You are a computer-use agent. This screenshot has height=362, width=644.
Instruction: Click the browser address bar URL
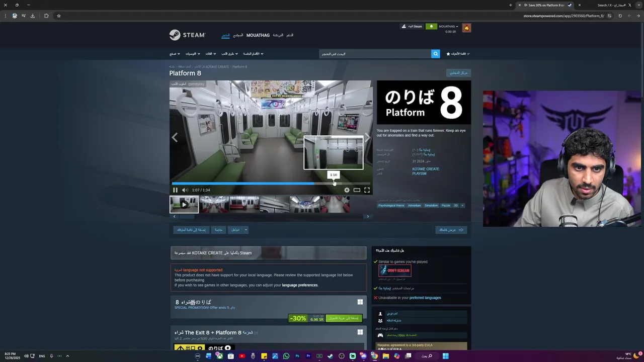[563, 16]
